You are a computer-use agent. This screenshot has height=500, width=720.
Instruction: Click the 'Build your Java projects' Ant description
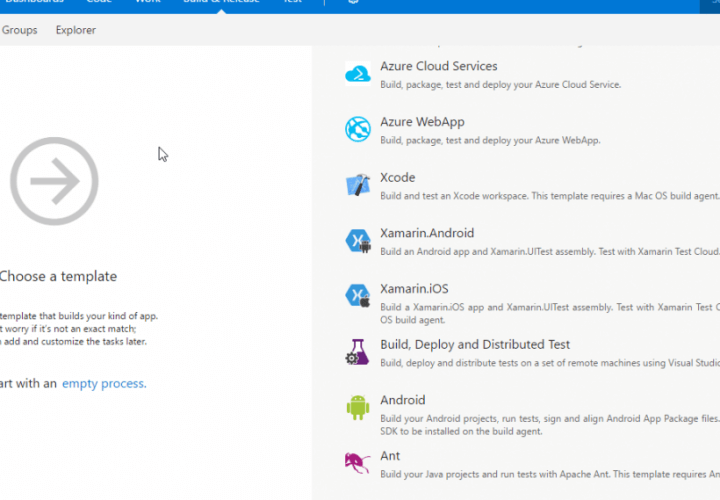coord(550,474)
